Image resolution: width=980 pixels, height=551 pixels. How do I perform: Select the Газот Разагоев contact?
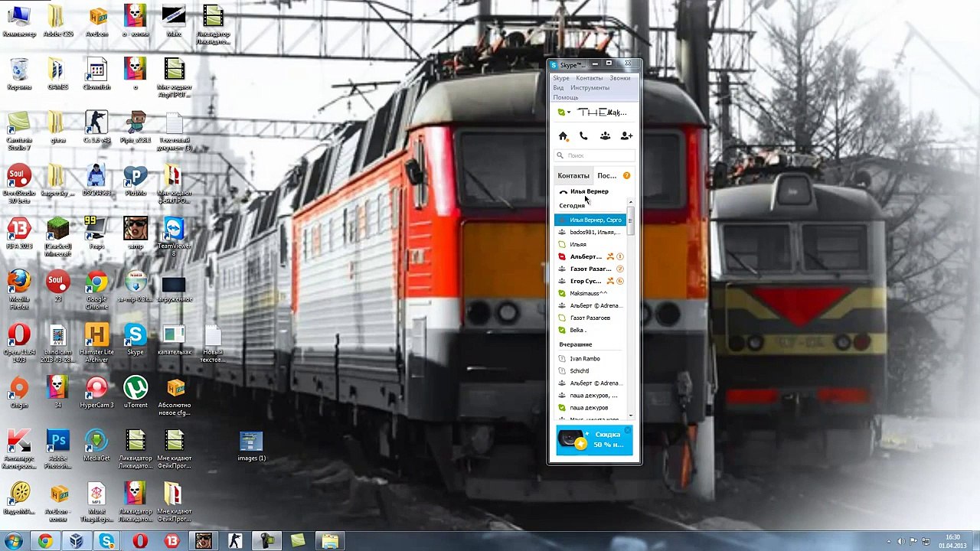click(592, 318)
